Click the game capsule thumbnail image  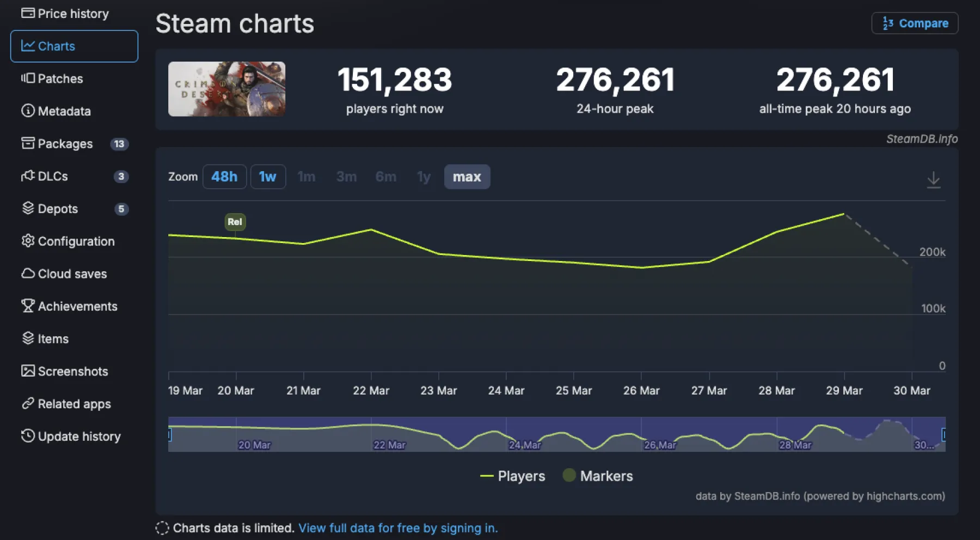coord(226,89)
